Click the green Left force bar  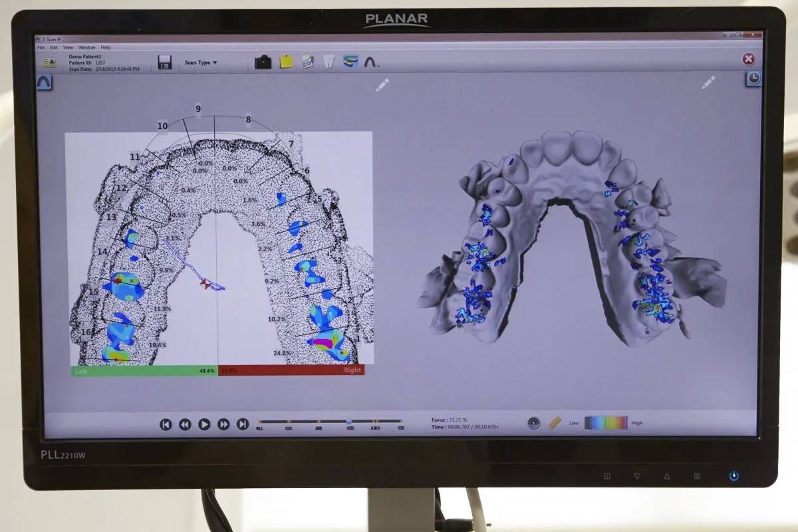click(144, 370)
